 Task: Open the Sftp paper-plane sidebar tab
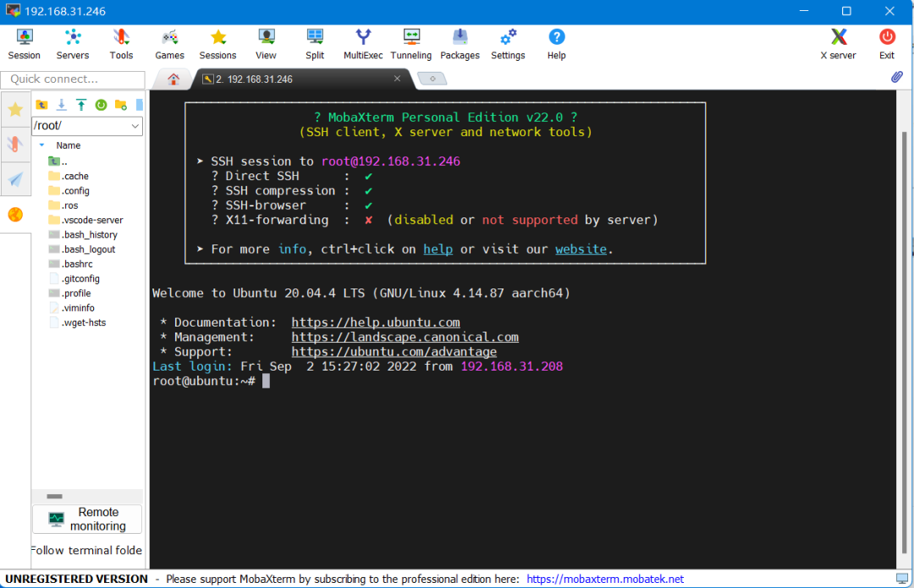pyautogui.click(x=15, y=179)
